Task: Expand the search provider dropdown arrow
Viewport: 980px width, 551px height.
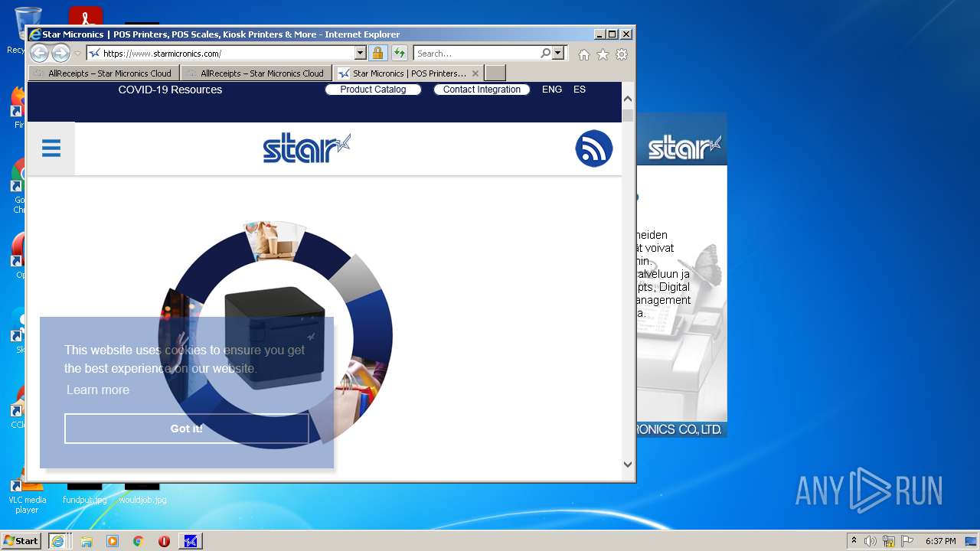Action: point(558,53)
